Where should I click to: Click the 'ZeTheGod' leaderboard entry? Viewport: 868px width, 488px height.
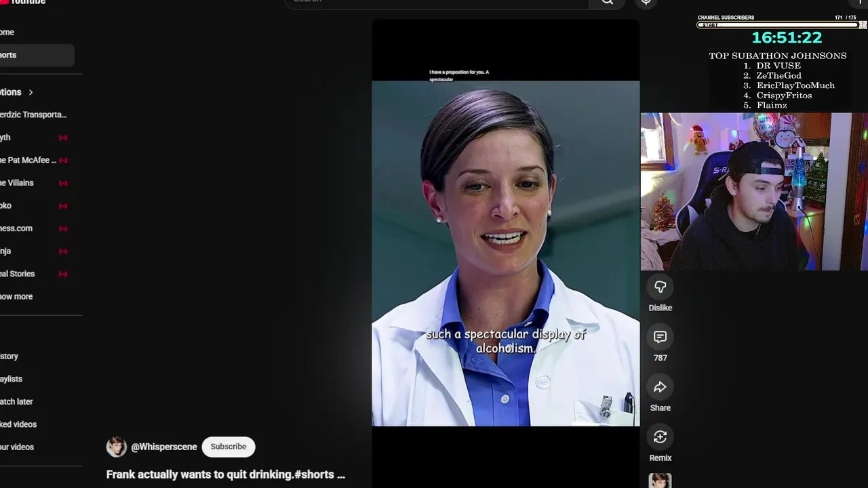[778, 75]
